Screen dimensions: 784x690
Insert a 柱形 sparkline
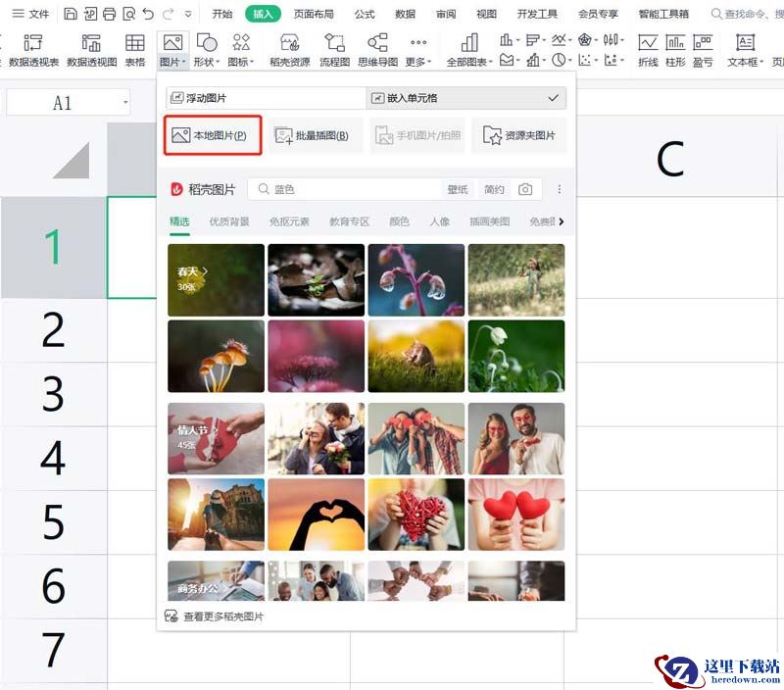[x=675, y=50]
